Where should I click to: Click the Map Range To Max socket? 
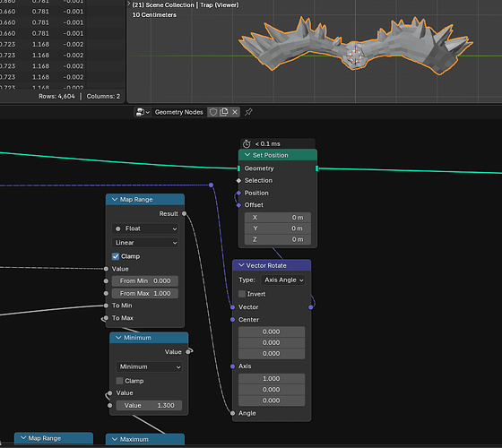[107, 318]
